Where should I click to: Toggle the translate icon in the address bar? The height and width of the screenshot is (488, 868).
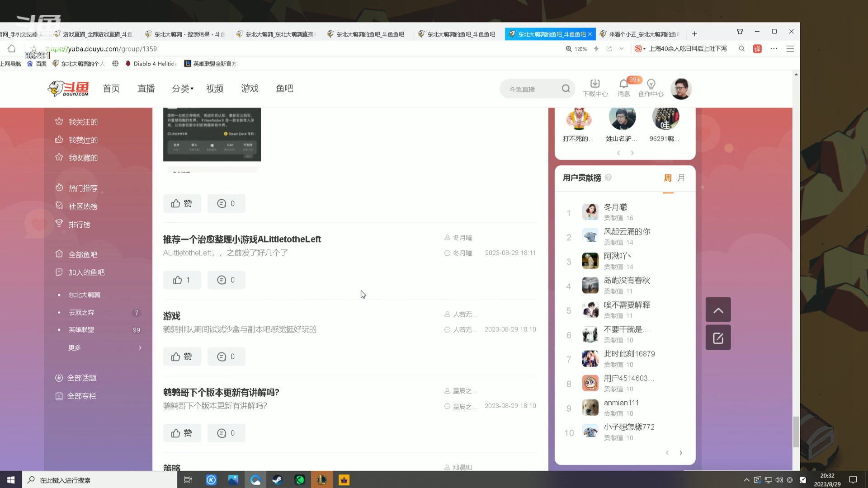758,48
